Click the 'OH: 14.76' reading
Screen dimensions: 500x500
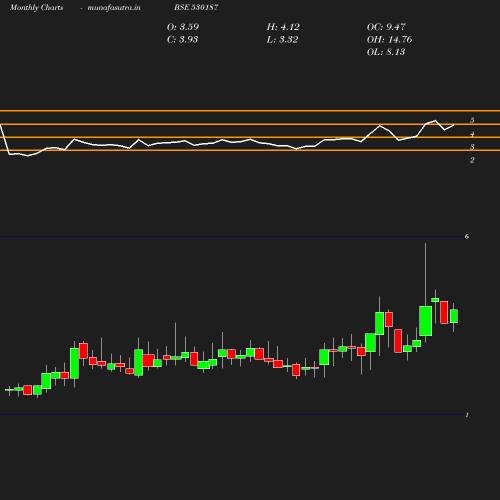(389, 40)
